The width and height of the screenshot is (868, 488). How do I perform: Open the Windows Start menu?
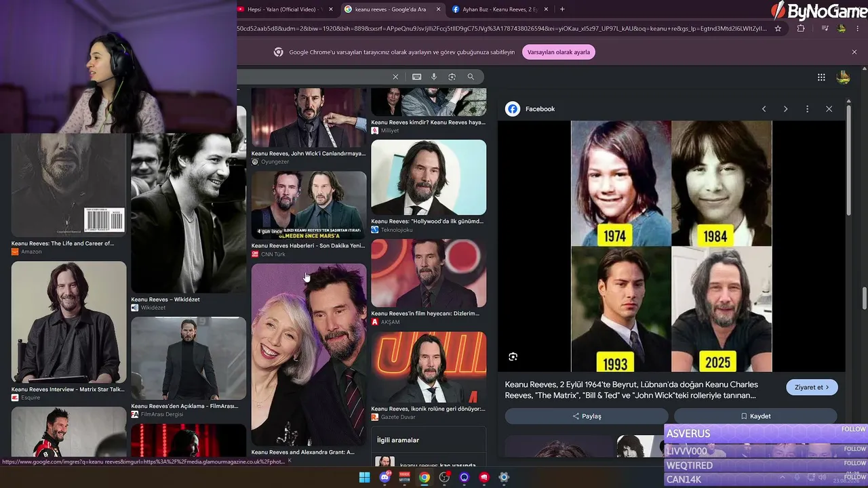(x=364, y=477)
